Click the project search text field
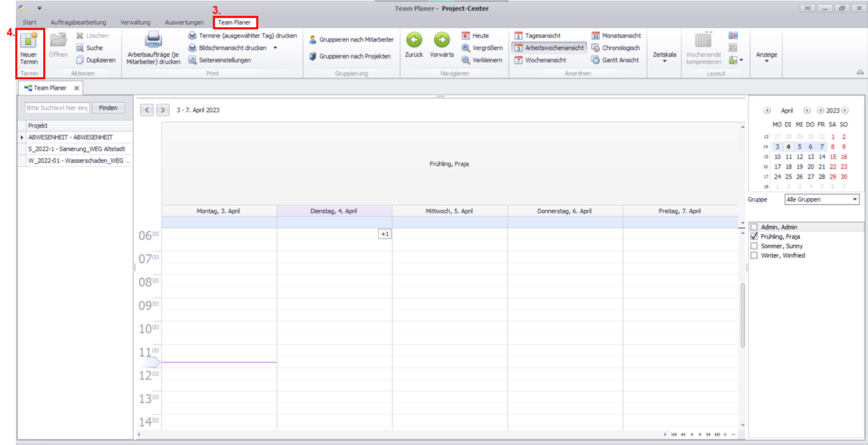Viewport: 868px width, 445px height. pyautogui.click(x=57, y=108)
